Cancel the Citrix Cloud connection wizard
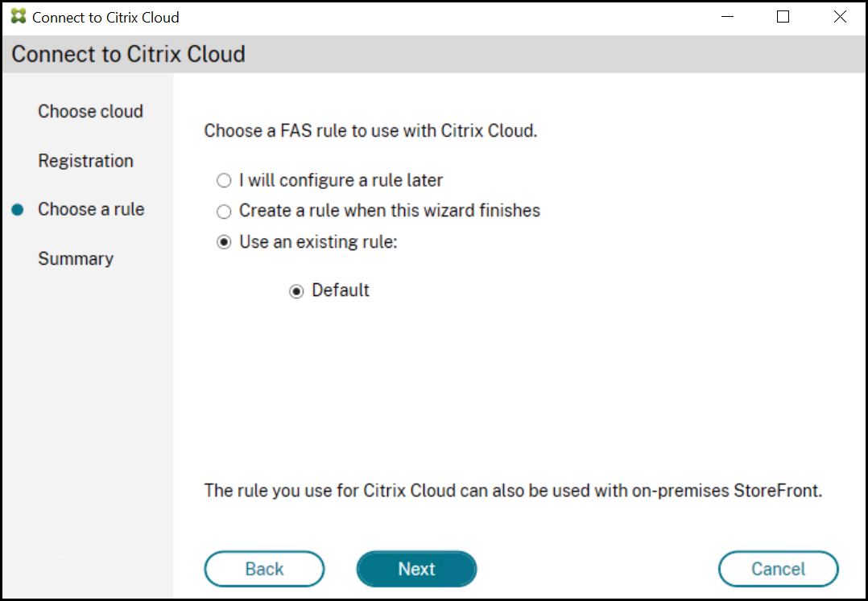The height and width of the screenshot is (601, 868). click(x=778, y=569)
